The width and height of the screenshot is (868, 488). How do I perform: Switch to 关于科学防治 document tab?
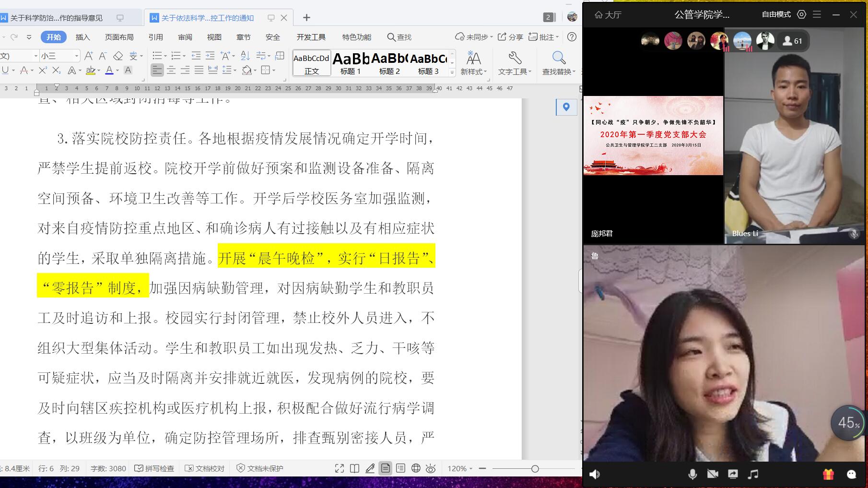pos(57,18)
